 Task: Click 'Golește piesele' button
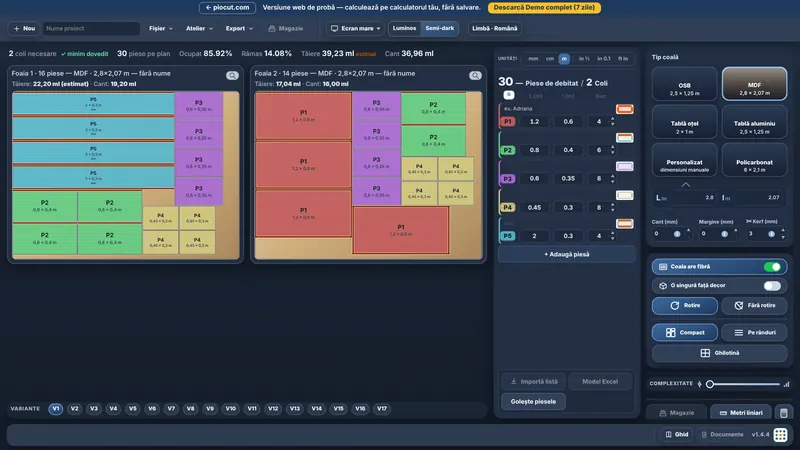533,402
